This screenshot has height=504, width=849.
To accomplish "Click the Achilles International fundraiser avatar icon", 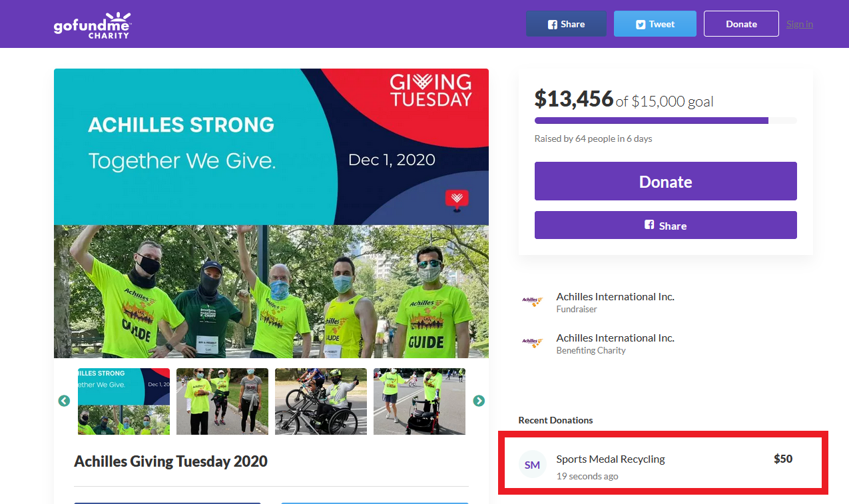I will (533, 302).
